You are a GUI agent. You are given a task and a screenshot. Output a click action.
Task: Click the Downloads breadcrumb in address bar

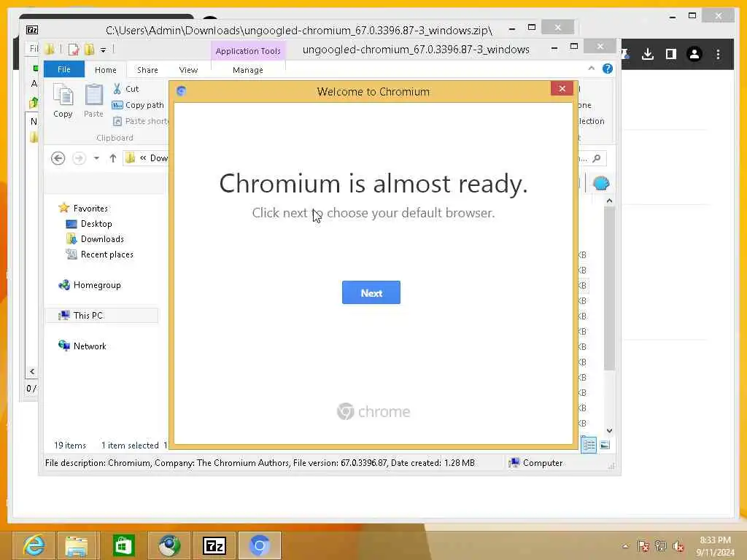158,158
